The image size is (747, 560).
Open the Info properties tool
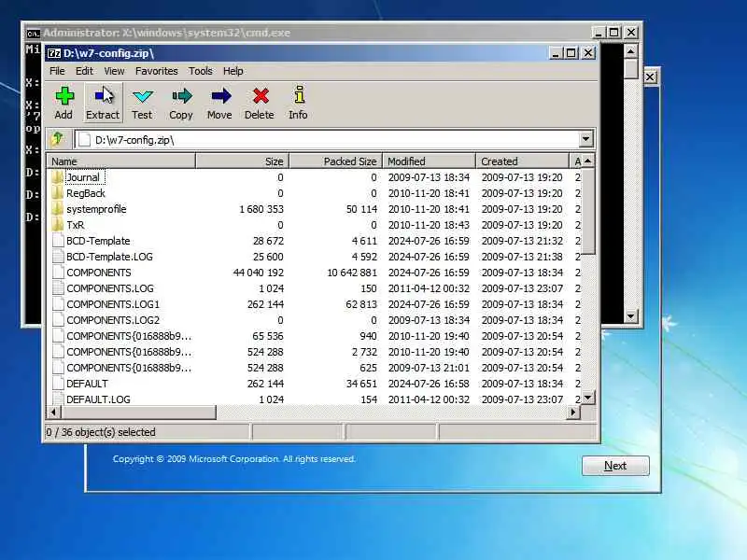[298, 103]
